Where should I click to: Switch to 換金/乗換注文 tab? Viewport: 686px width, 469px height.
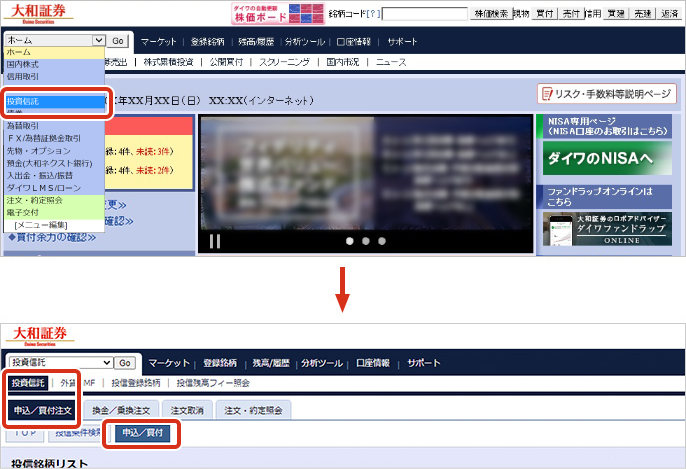(x=121, y=410)
